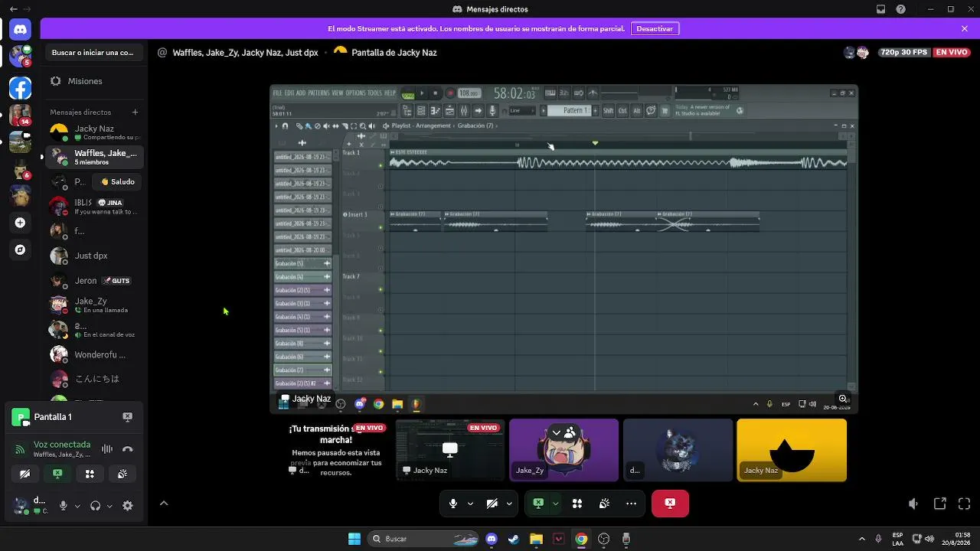Toggle user panel microphone mute
This screenshot has height=551, width=980.
click(x=64, y=506)
